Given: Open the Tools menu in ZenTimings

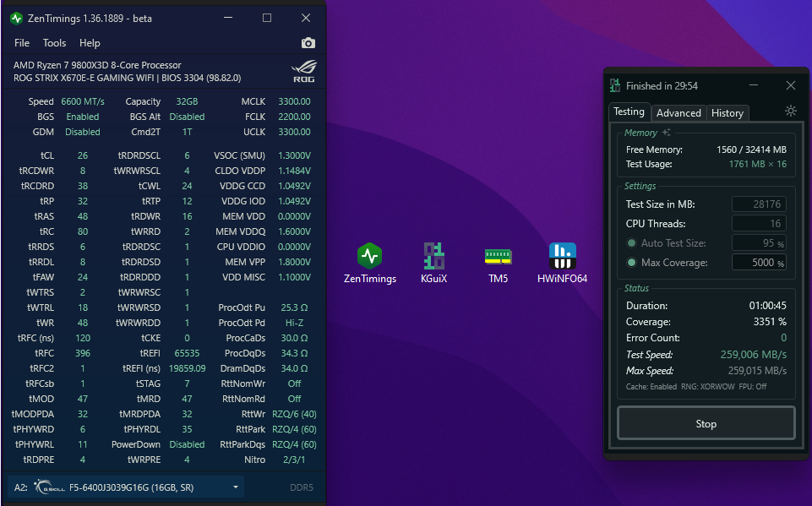Looking at the screenshot, I should click(x=54, y=43).
